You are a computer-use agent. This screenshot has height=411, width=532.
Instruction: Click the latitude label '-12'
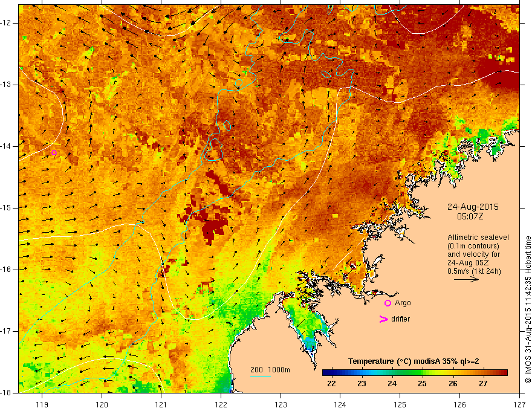coord(6,23)
